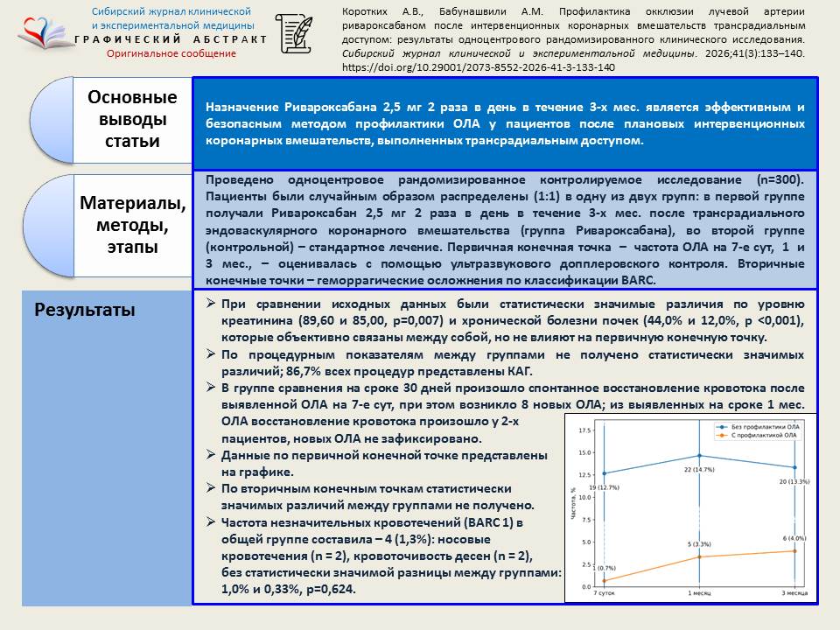Open the doi.org article link
This screenshot has height=630, width=840.
click(x=479, y=67)
